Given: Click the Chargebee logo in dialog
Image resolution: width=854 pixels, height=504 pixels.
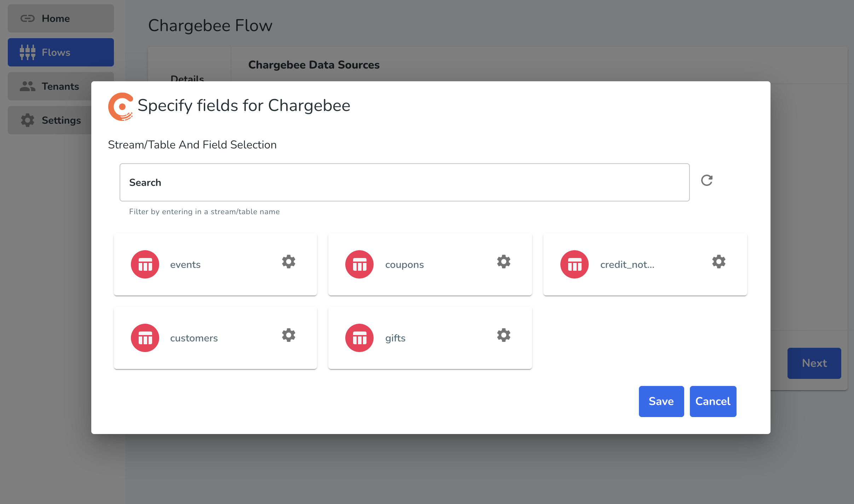Looking at the screenshot, I should pos(121,106).
